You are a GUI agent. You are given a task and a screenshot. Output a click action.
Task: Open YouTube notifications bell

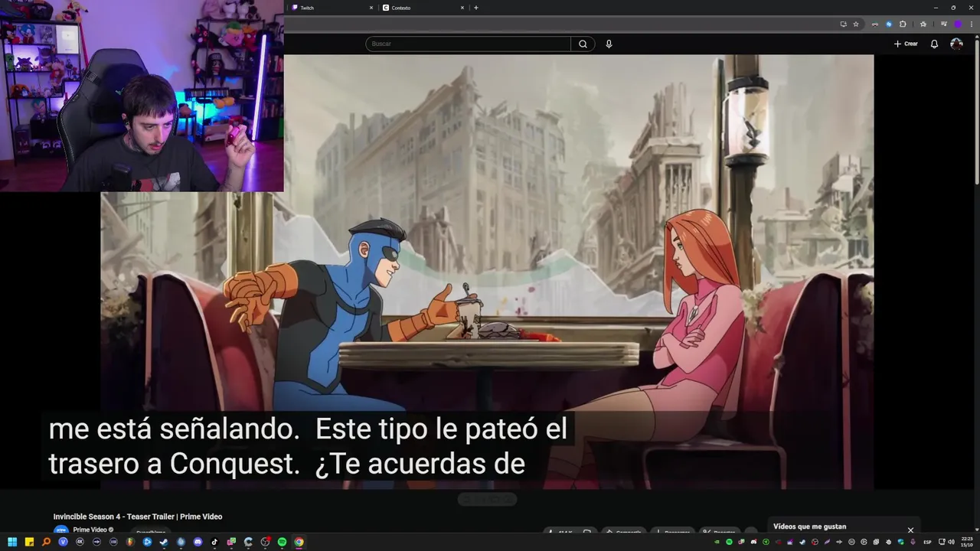click(934, 44)
